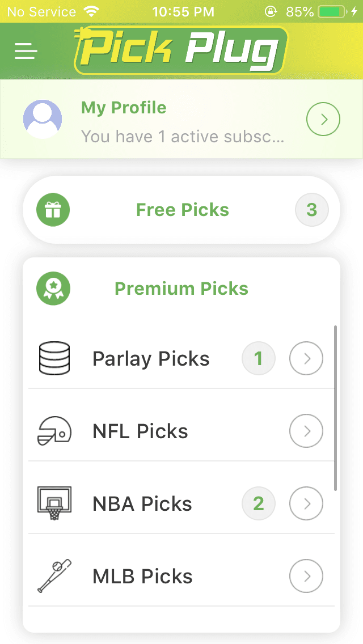Tap the Free Picks count badge 3

click(x=311, y=210)
